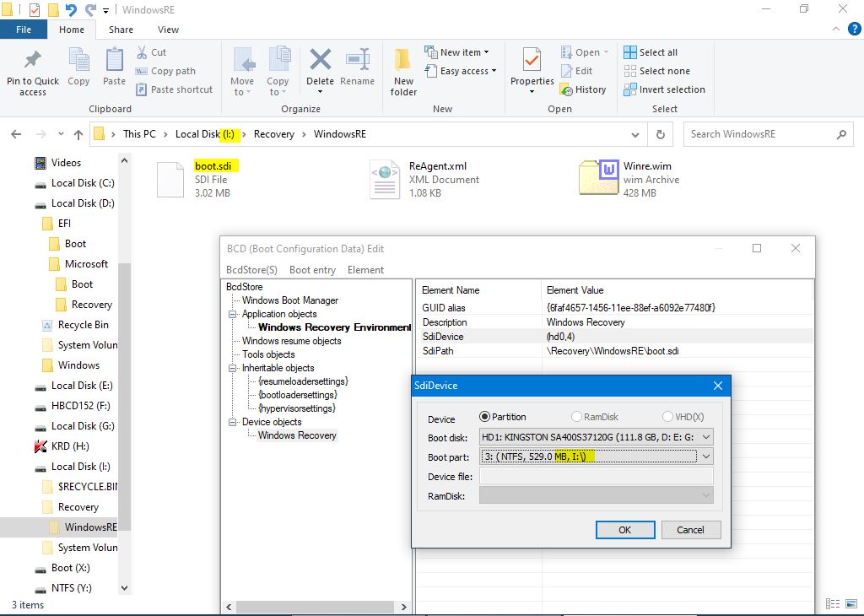Click the Pin to Quick access icon
The width and height of the screenshot is (864, 616).
(32, 62)
